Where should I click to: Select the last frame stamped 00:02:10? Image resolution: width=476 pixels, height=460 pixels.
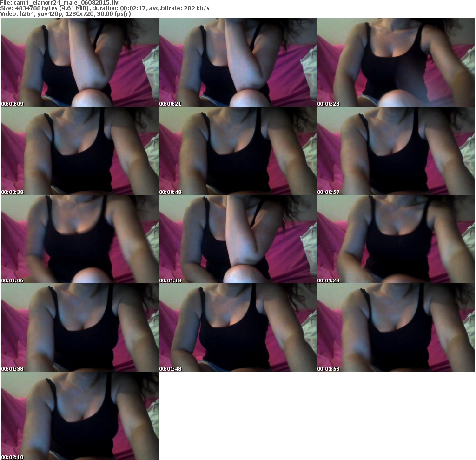80,416
